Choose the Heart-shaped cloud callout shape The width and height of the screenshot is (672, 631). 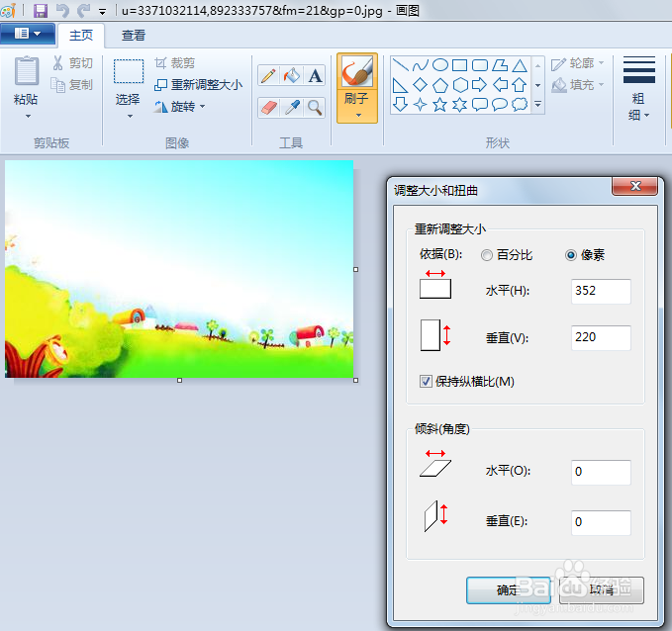point(520,105)
